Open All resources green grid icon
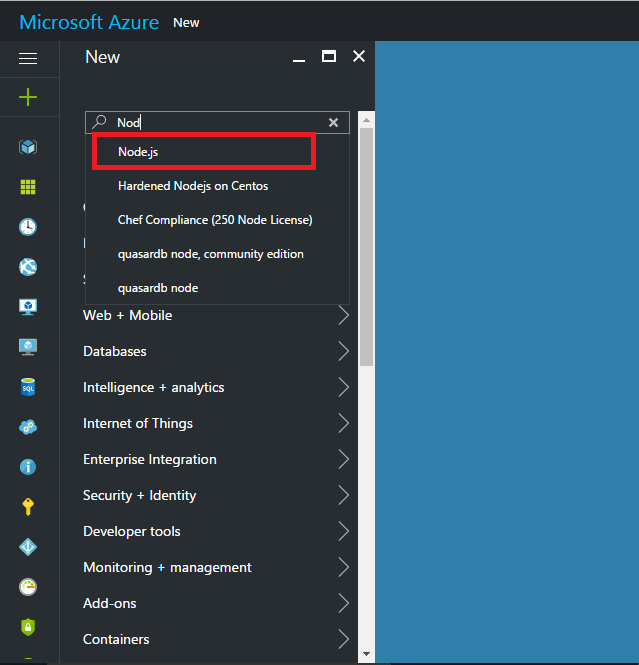 point(28,187)
